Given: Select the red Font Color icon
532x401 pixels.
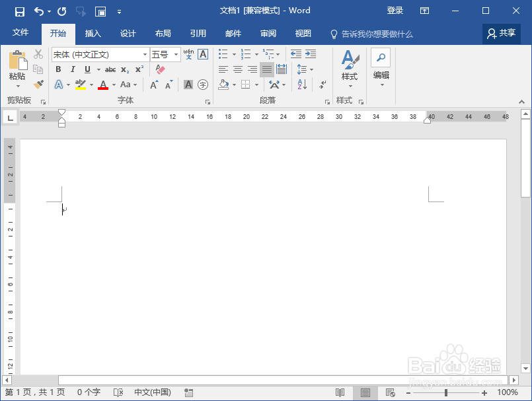Looking at the screenshot, I should (x=104, y=84).
